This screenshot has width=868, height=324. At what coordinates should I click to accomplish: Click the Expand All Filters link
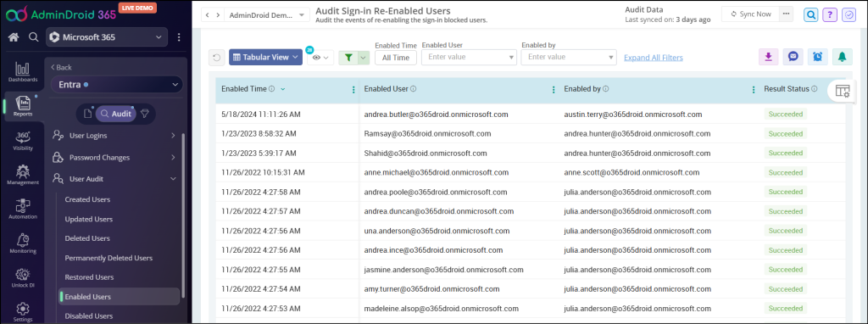point(654,58)
